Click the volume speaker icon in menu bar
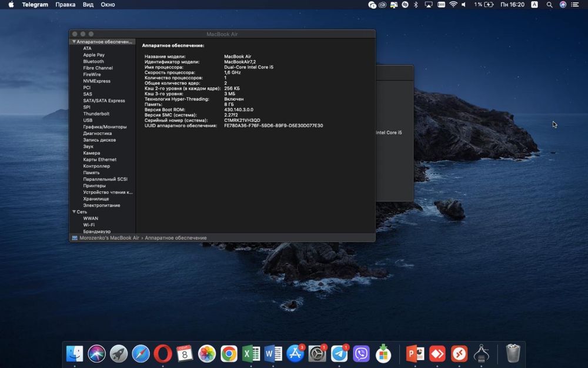 (x=464, y=5)
